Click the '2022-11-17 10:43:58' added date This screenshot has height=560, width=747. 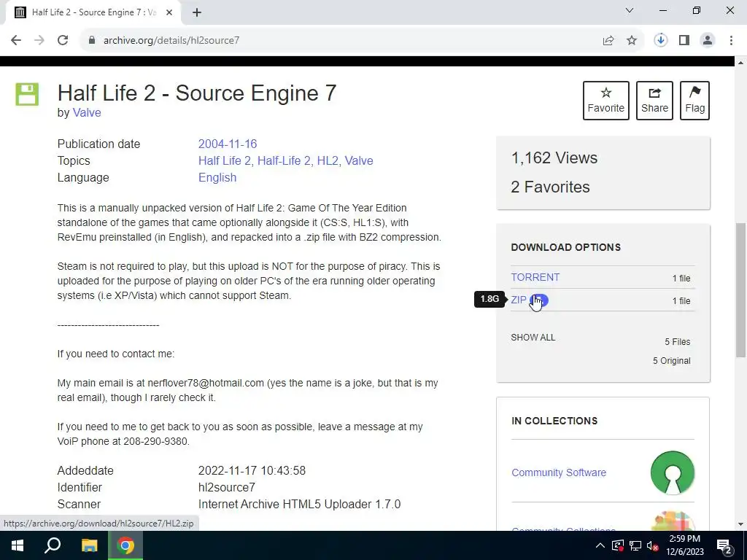click(x=252, y=470)
